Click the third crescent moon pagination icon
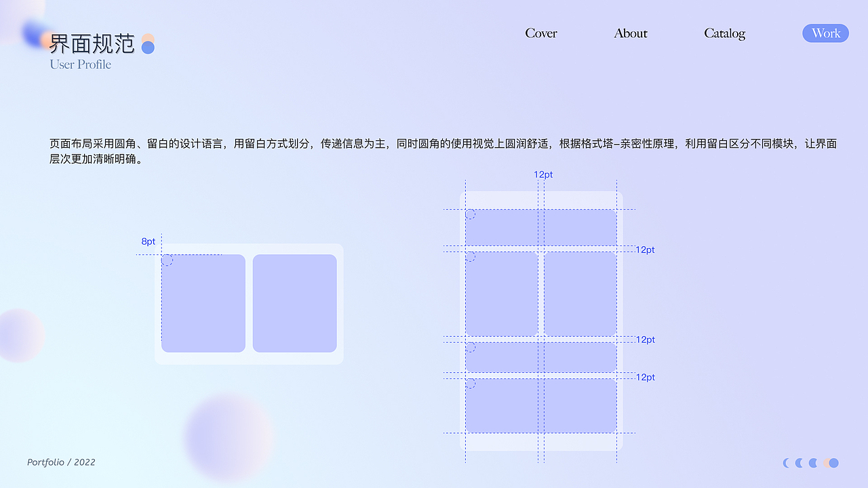Image resolution: width=868 pixels, height=488 pixels. [813, 462]
